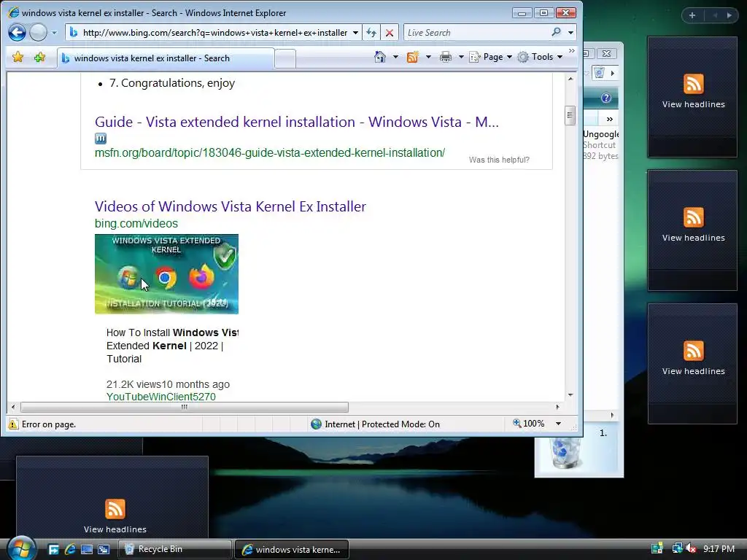Viewport: 747px width, 560px height.
Task: Click the IE Forward arrow button
Action: pyautogui.click(x=38, y=32)
